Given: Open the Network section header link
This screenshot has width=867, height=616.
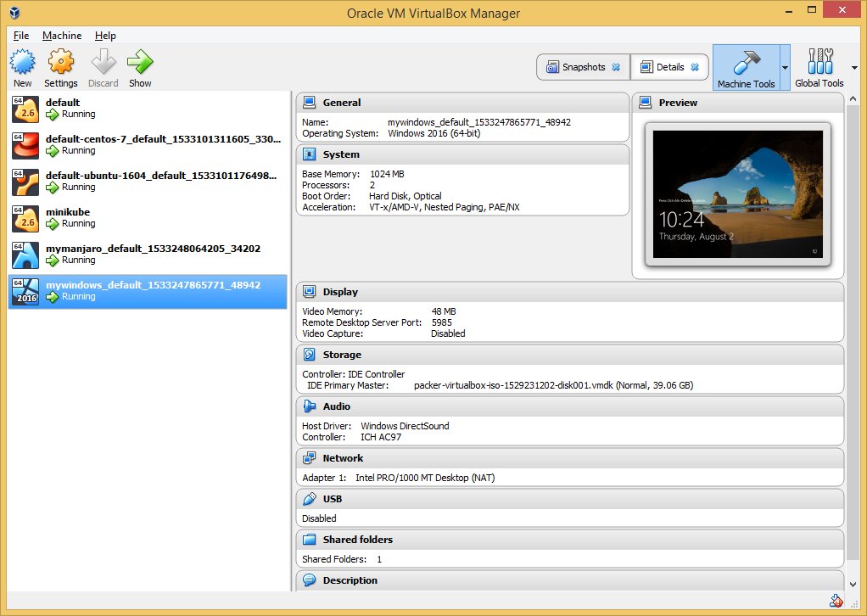Looking at the screenshot, I should pos(344,458).
